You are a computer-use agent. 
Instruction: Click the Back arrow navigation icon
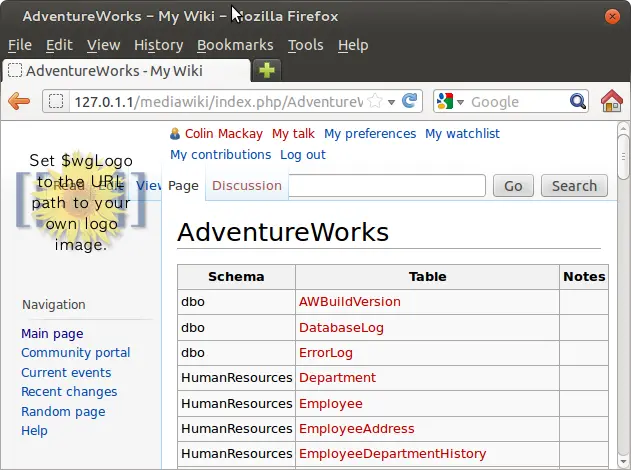19,101
